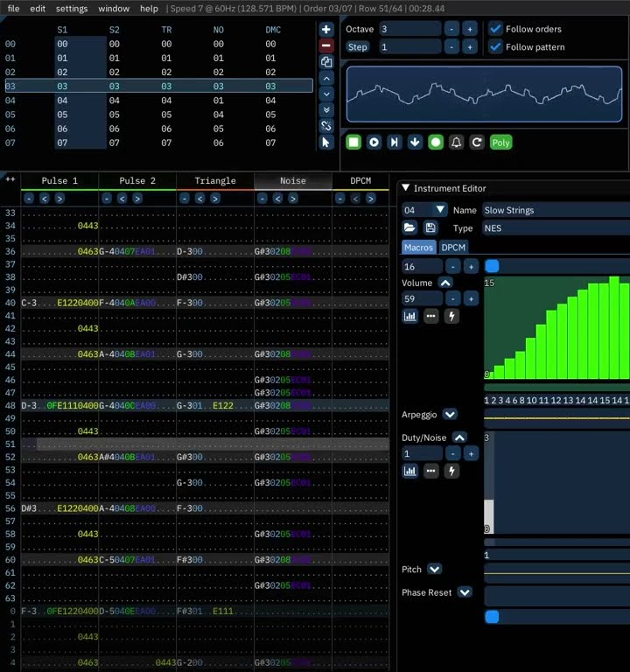Increase the Octave value
Screen dimensions: 630x672
click(x=470, y=29)
